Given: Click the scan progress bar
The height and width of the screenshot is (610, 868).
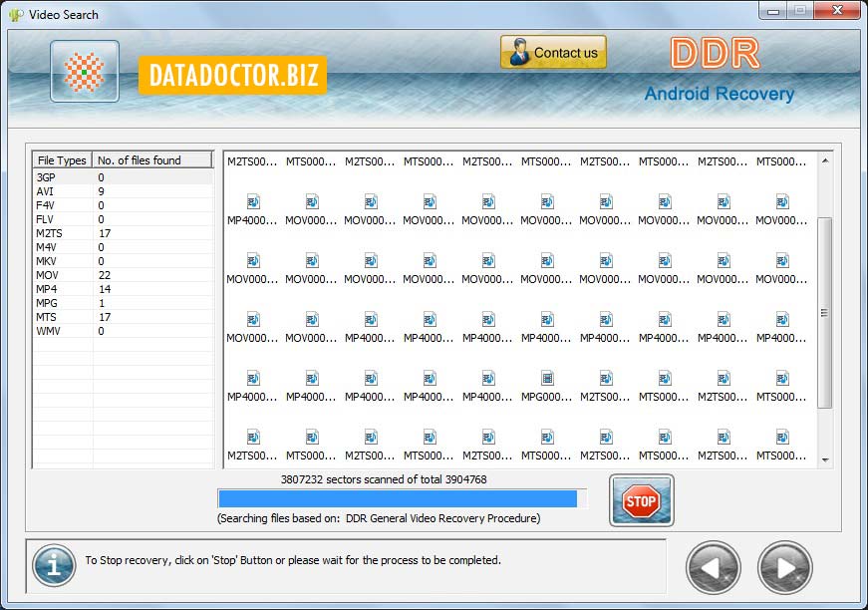Looking at the screenshot, I should [403, 498].
